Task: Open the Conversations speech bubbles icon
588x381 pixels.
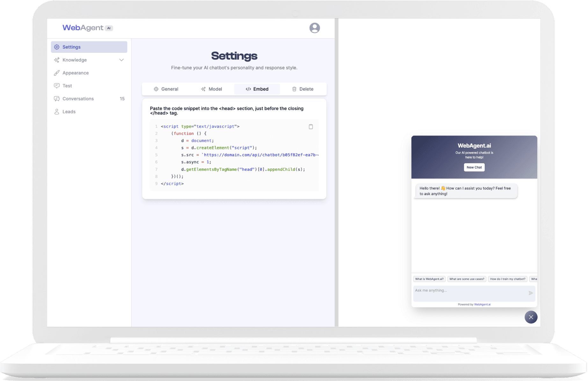Action: click(x=57, y=99)
